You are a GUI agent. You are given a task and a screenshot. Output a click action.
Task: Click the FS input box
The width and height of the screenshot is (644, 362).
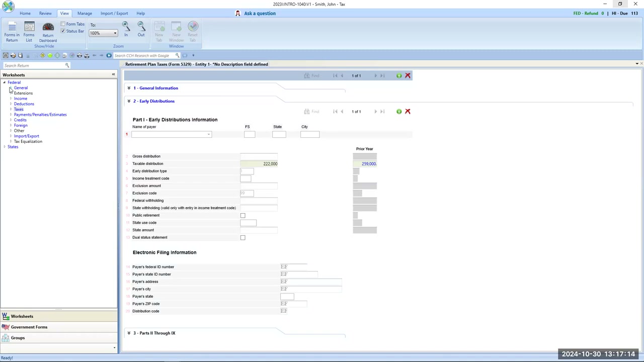click(x=250, y=134)
